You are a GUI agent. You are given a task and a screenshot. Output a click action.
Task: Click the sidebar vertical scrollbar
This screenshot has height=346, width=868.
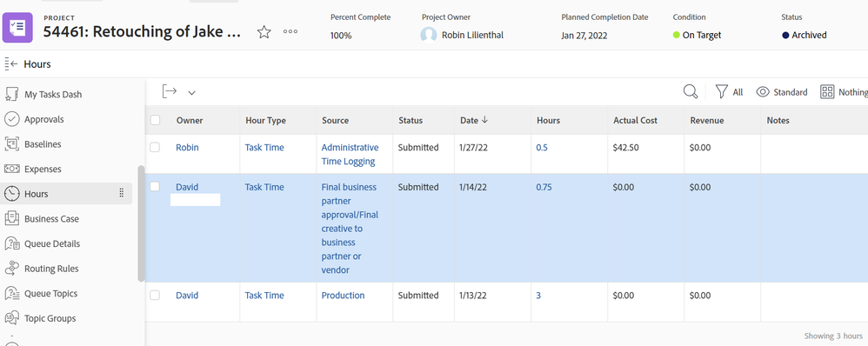coord(141,223)
